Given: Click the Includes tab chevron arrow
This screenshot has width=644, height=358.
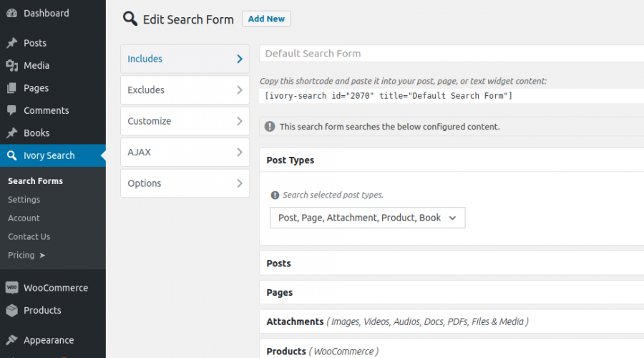Looking at the screenshot, I should pos(240,59).
